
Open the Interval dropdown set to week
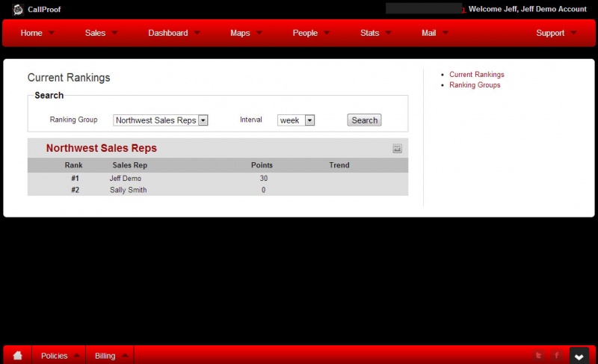point(296,120)
